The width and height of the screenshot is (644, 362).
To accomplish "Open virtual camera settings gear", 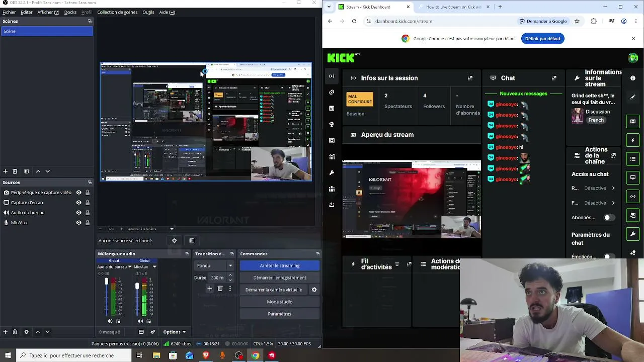I will click(314, 290).
